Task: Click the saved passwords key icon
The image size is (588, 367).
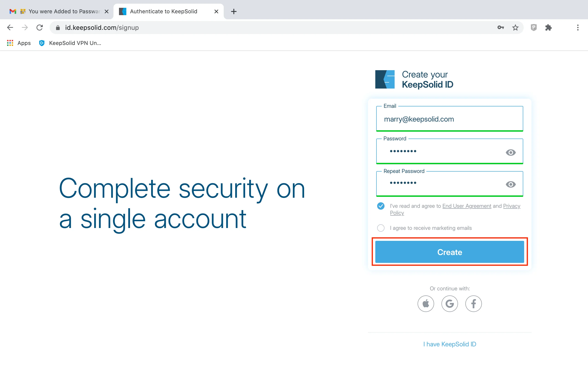Action: [500, 28]
